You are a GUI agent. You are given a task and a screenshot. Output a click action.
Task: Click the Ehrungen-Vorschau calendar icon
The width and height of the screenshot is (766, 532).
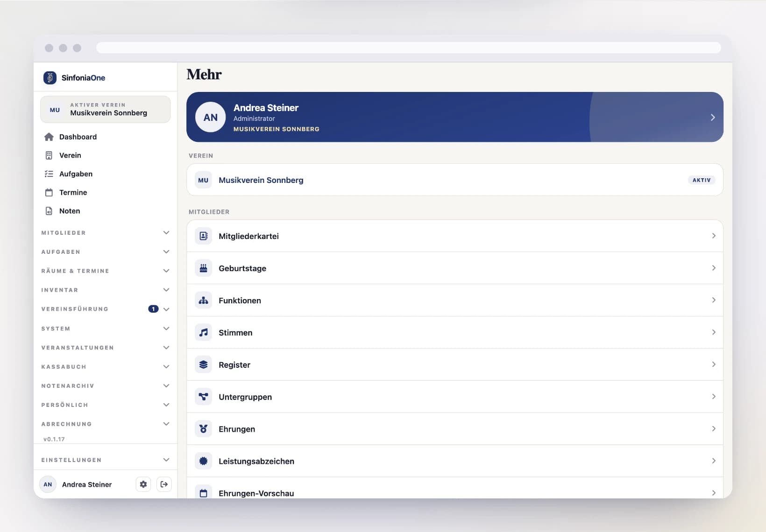point(204,493)
